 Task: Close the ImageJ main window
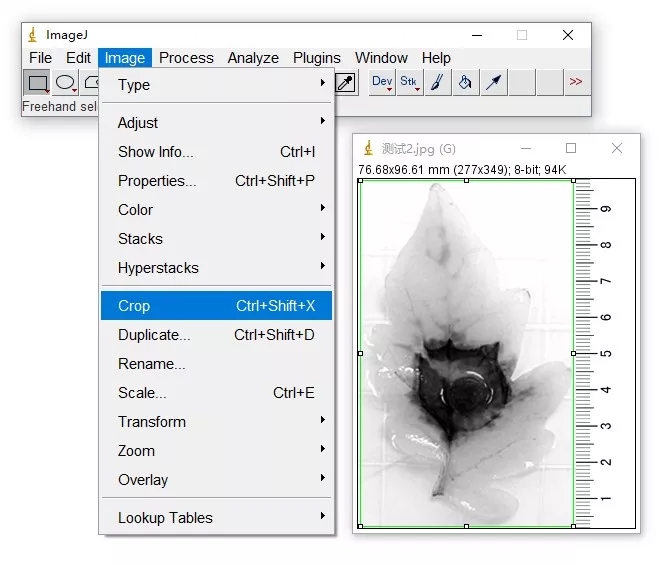pyautogui.click(x=568, y=35)
